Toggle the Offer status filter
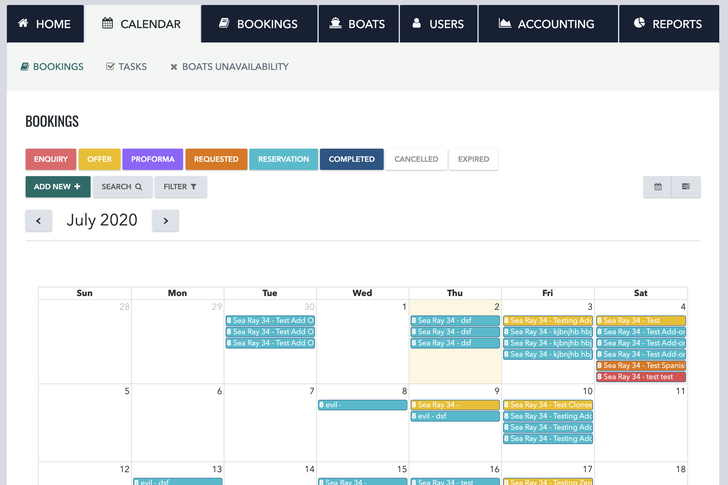Image resolution: width=728 pixels, height=485 pixels. click(x=100, y=159)
